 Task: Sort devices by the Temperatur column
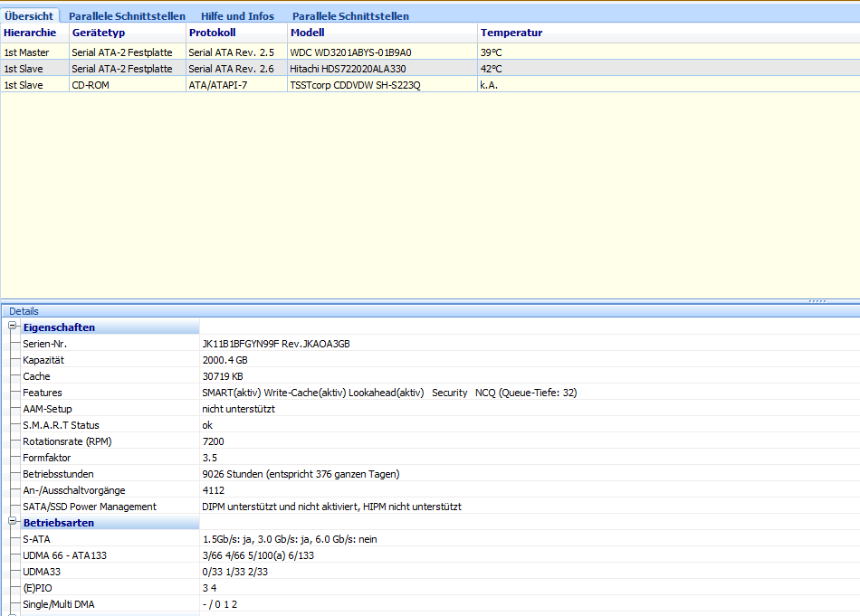511,33
